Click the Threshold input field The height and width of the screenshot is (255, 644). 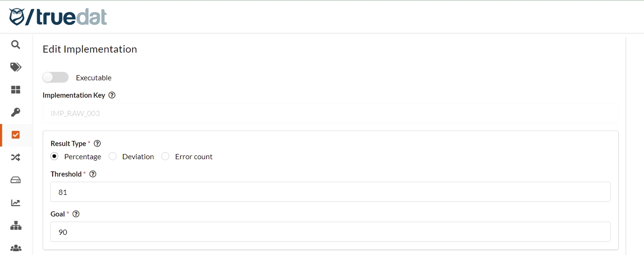[x=330, y=192]
